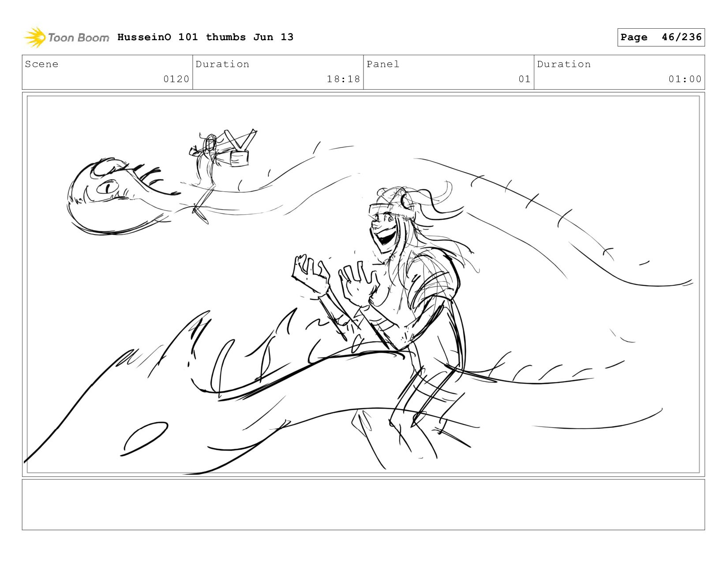Click the empty notes box below panel
728x563 pixels.
click(363, 505)
